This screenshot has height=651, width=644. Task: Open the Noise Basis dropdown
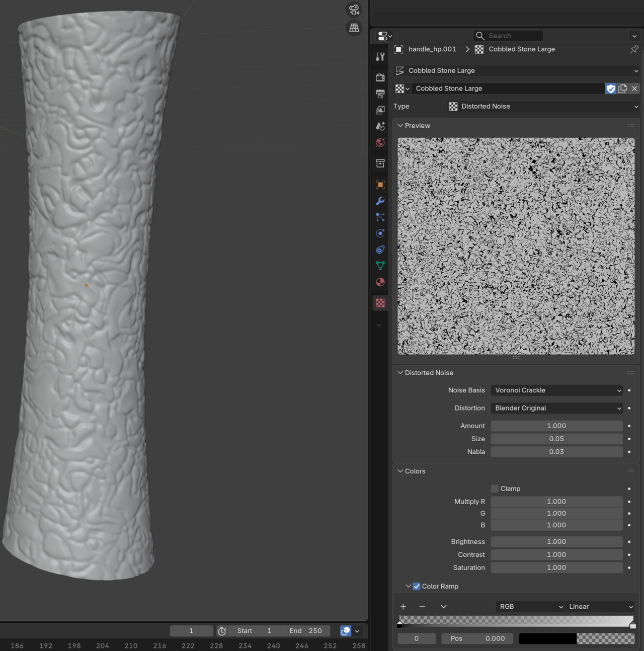[x=556, y=390]
